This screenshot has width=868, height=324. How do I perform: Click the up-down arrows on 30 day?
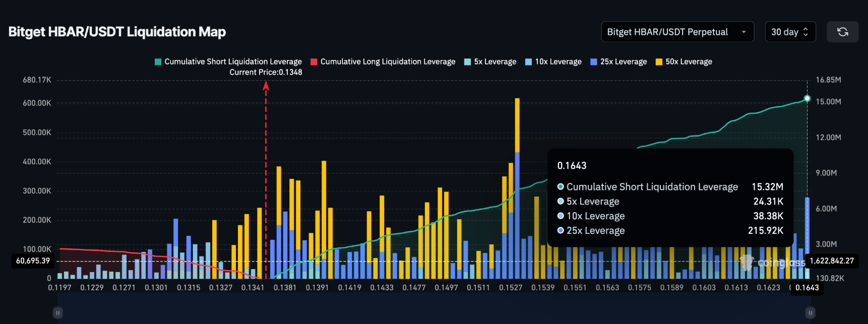click(x=805, y=32)
